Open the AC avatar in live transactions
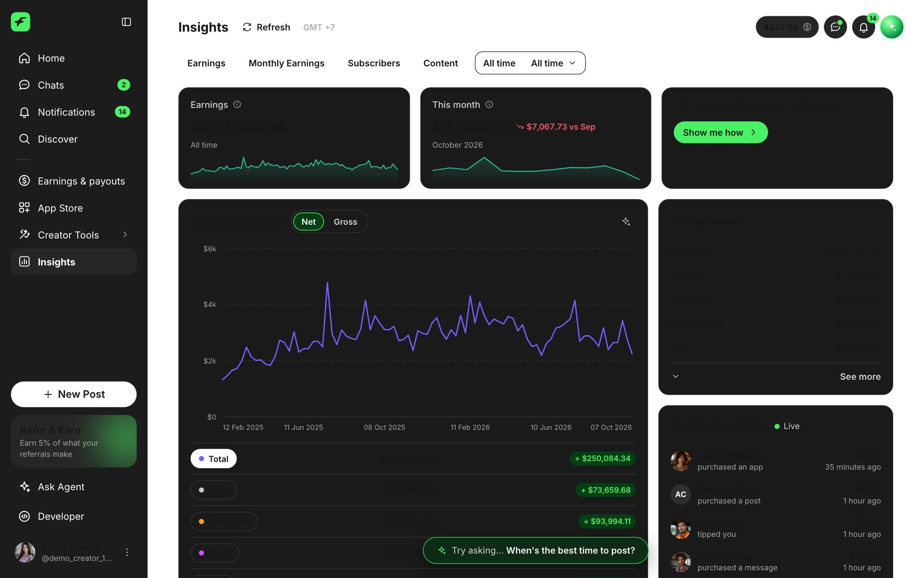 (x=681, y=495)
